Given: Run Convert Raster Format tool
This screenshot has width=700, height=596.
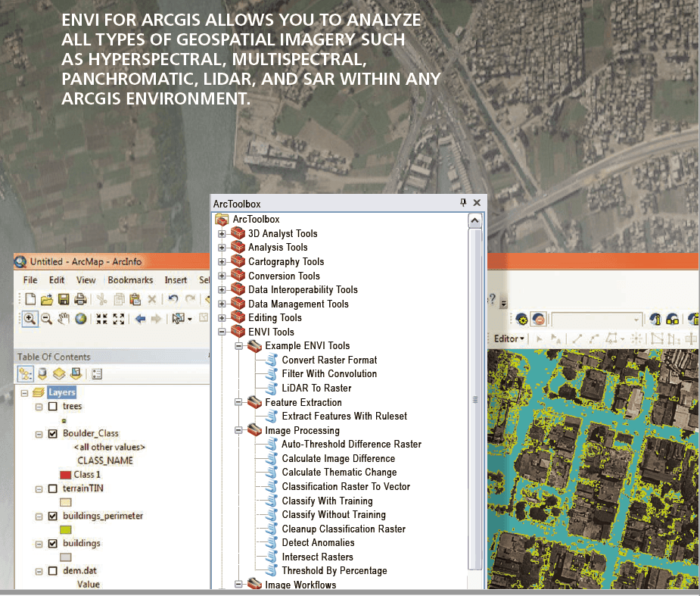Looking at the screenshot, I should point(329,360).
